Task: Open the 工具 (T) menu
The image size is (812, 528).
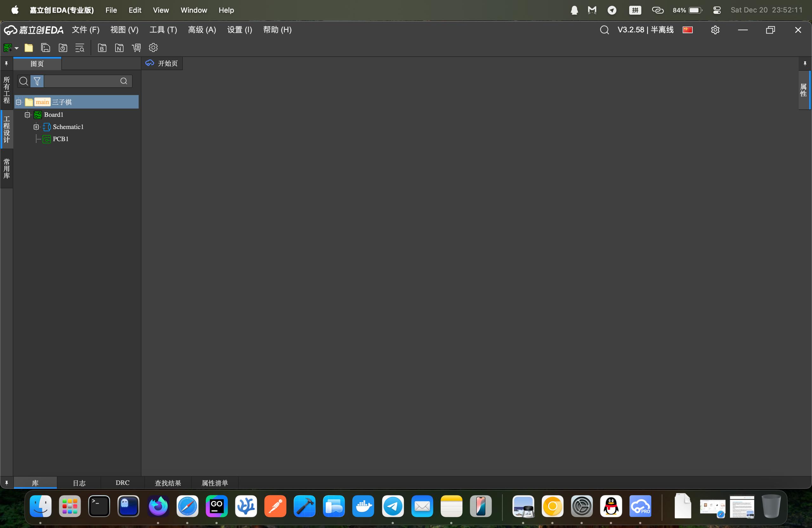Action: [x=163, y=30]
